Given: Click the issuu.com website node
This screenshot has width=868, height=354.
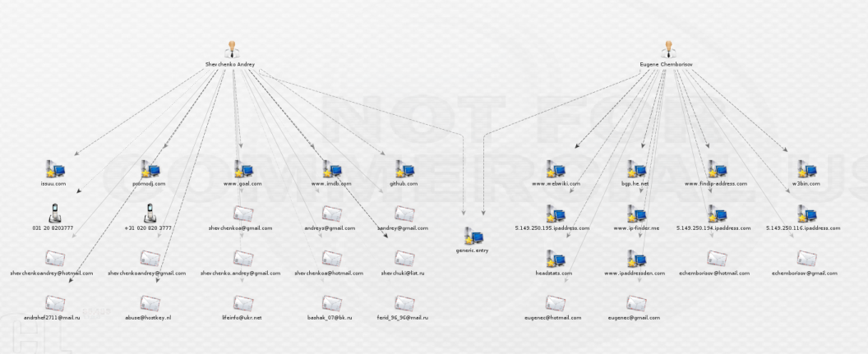Looking at the screenshot, I should [x=55, y=169].
